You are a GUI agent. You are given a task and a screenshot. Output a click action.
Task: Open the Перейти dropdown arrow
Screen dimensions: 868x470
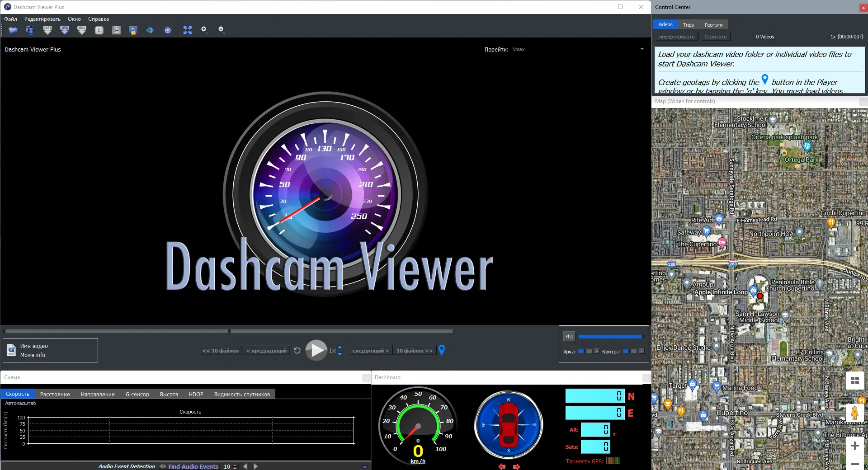[x=642, y=49]
